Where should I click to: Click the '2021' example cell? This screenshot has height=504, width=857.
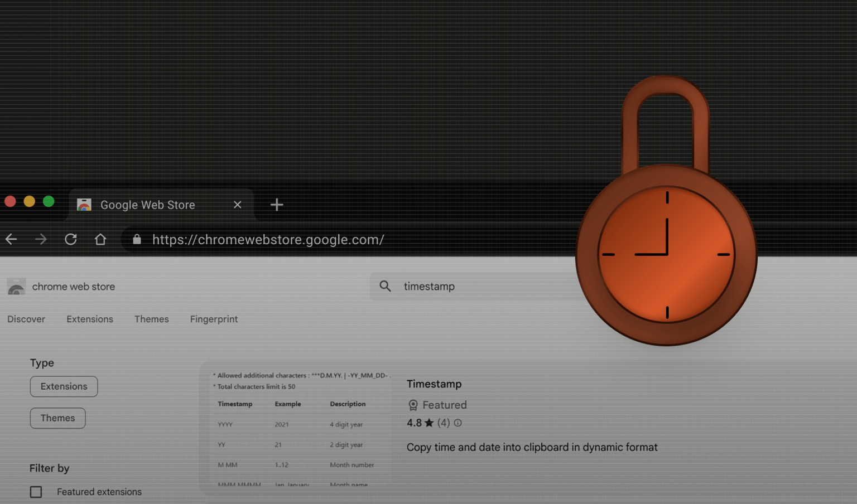point(282,424)
